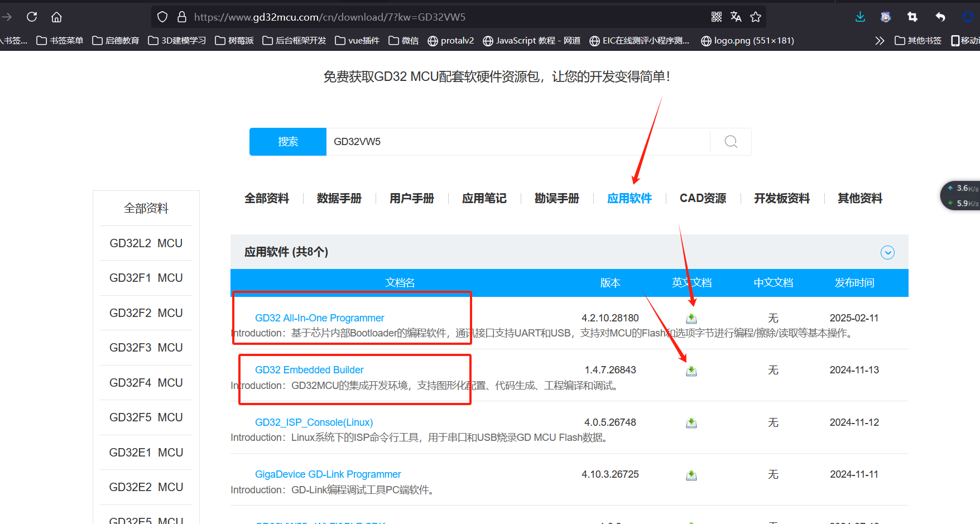Reload the page with refresh icon
The height and width of the screenshot is (524, 980).
[x=32, y=17]
